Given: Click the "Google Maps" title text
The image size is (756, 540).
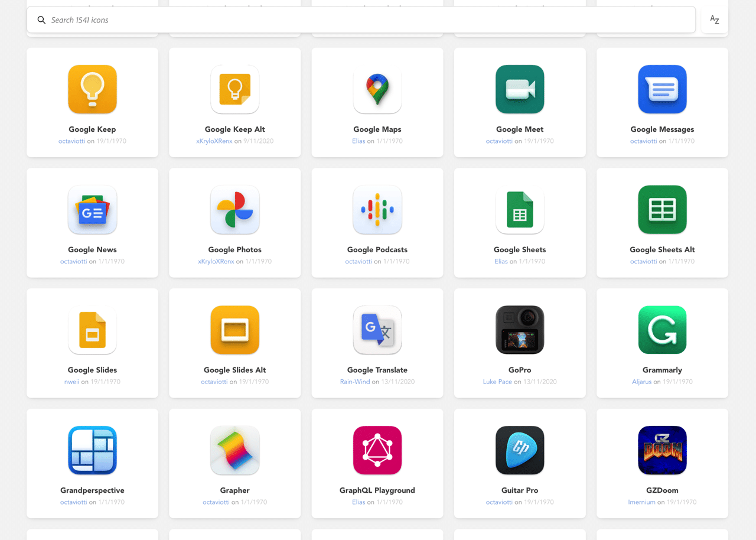Looking at the screenshot, I should tap(377, 129).
